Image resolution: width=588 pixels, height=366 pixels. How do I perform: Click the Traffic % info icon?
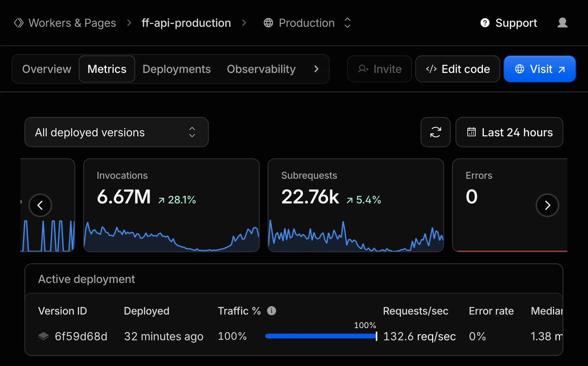click(x=271, y=311)
